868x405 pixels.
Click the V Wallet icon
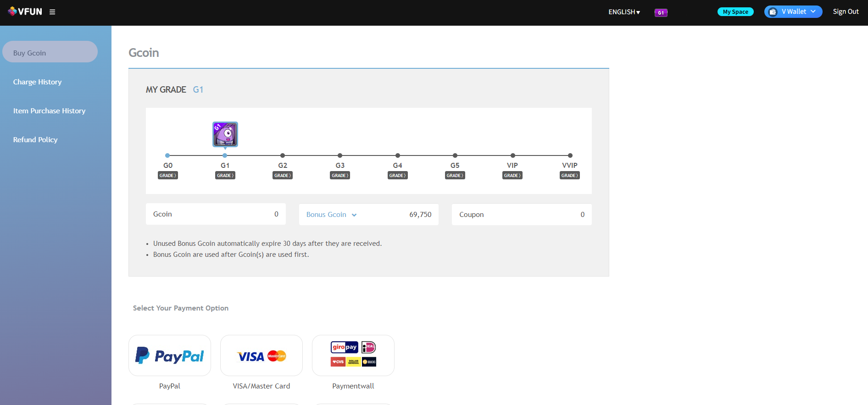click(x=773, y=12)
